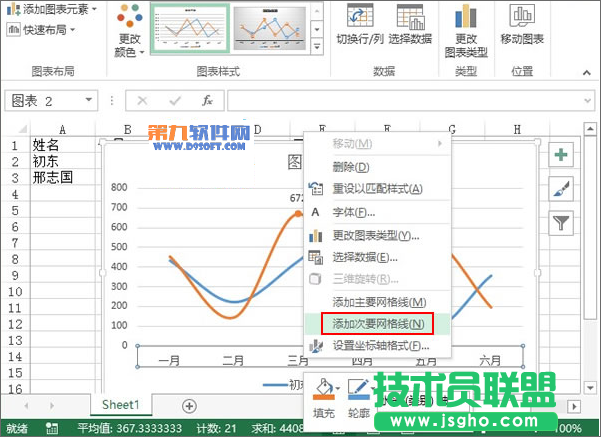This screenshot has height=437, width=601.
Task: Click cell containing 邢志国
Action: click(x=62, y=177)
